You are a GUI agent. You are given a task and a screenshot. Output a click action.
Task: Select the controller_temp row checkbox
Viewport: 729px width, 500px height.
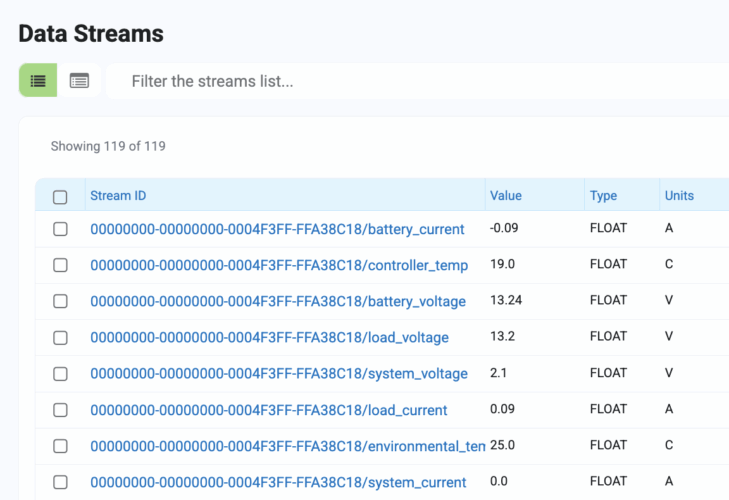[x=60, y=265]
